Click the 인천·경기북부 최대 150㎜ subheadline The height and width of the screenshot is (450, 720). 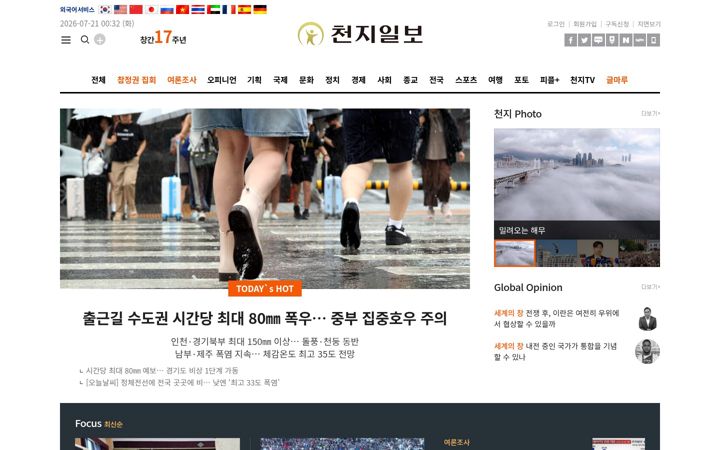click(x=265, y=342)
